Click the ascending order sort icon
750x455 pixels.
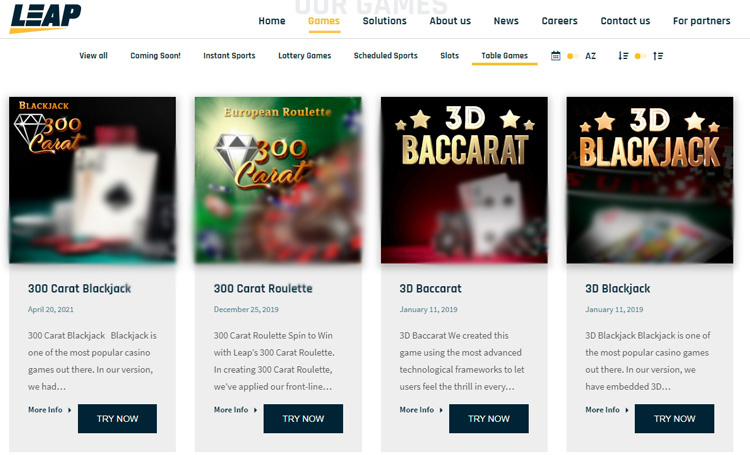click(658, 55)
